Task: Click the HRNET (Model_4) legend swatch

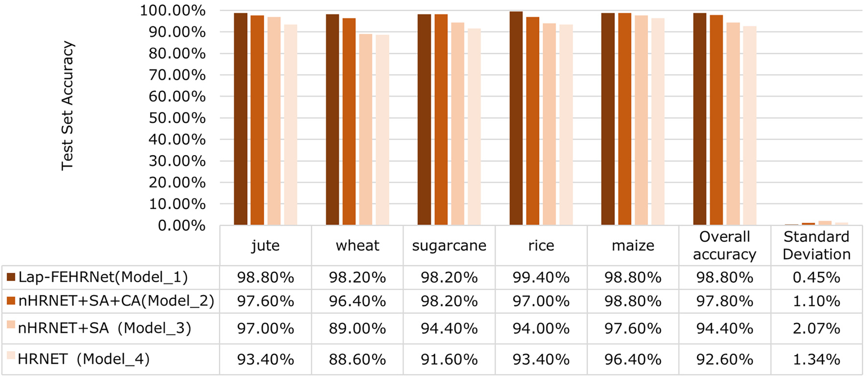Action: pos(11,355)
